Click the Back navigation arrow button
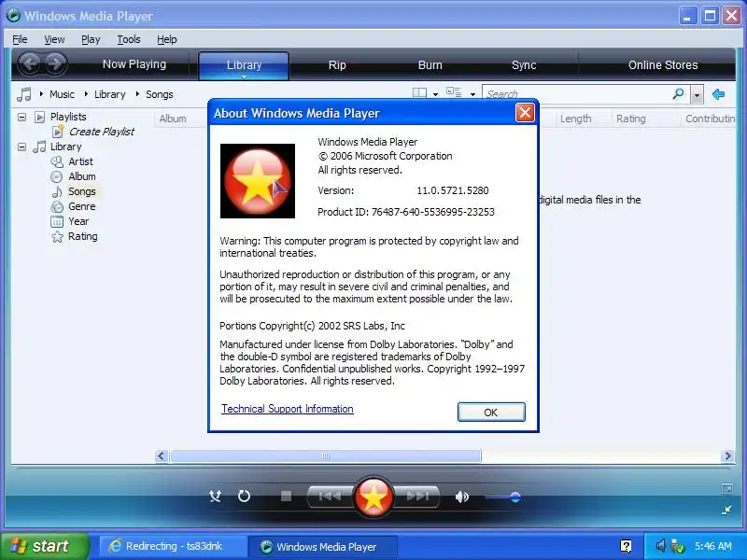The height and width of the screenshot is (560, 747). (x=30, y=63)
